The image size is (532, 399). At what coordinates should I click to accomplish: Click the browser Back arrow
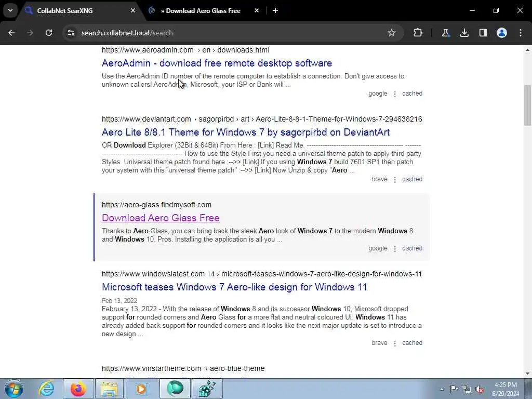pyautogui.click(x=11, y=33)
